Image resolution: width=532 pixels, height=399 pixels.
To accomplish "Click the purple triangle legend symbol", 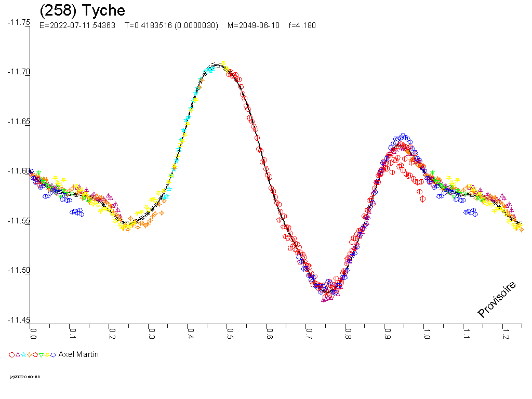I will [x=18, y=354].
